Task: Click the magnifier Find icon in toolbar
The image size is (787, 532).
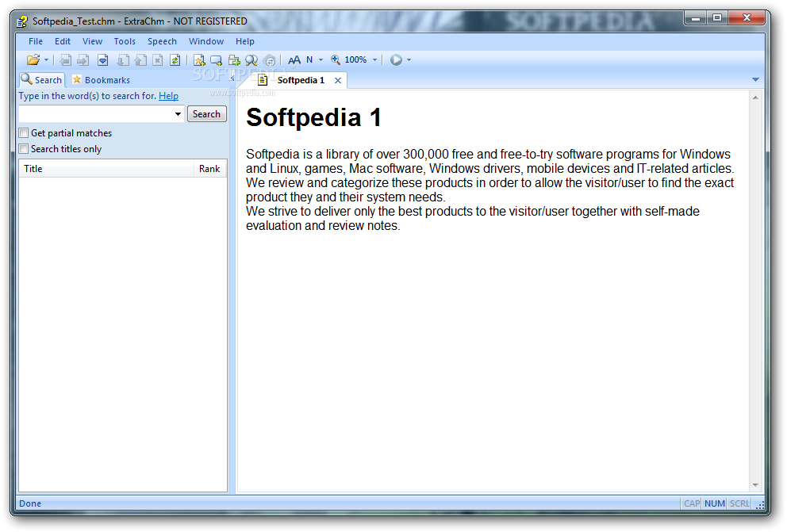Action: point(251,60)
